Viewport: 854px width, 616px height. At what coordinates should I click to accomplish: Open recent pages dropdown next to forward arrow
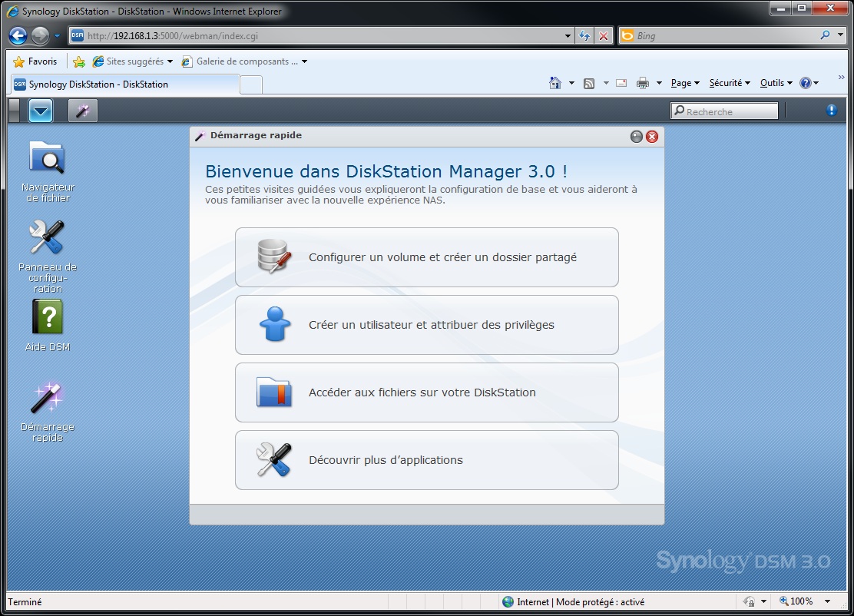tap(57, 36)
